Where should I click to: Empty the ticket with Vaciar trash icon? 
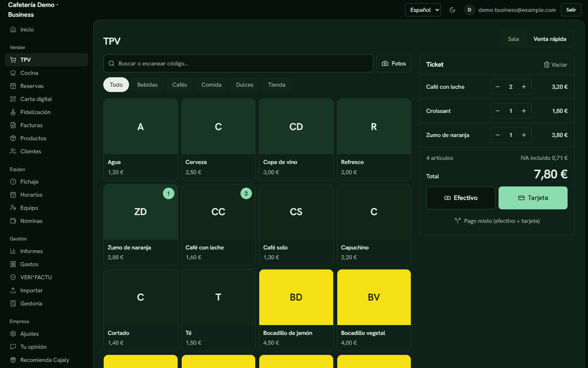pyautogui.click(x=555, y=65)
